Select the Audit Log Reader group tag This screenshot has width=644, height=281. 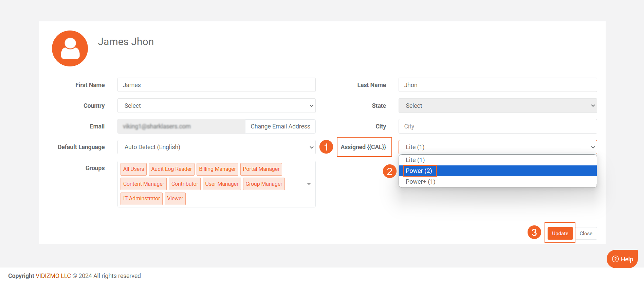point(171,169)
